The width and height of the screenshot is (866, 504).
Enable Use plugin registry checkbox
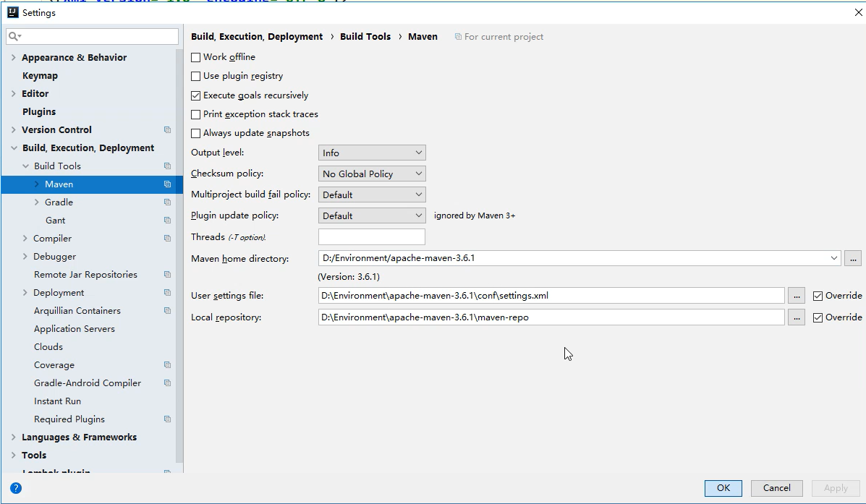click(195, 76)
